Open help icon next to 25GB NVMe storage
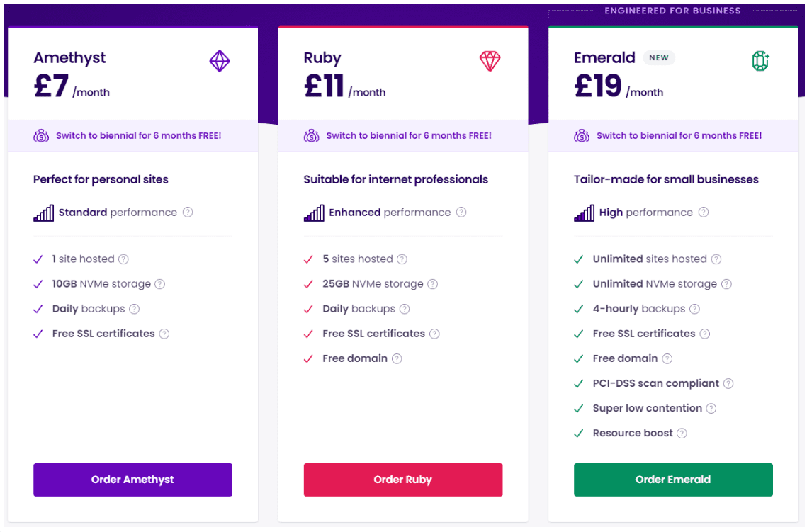 coord(432,284)
